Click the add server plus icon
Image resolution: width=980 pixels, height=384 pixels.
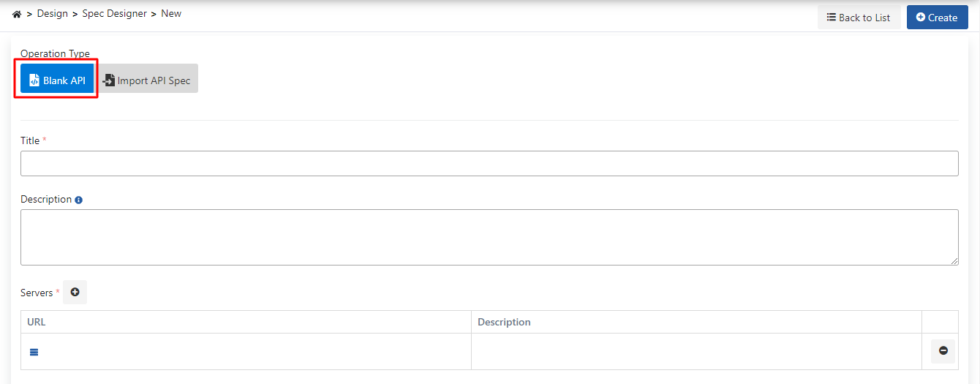click(x=75, y=293)
